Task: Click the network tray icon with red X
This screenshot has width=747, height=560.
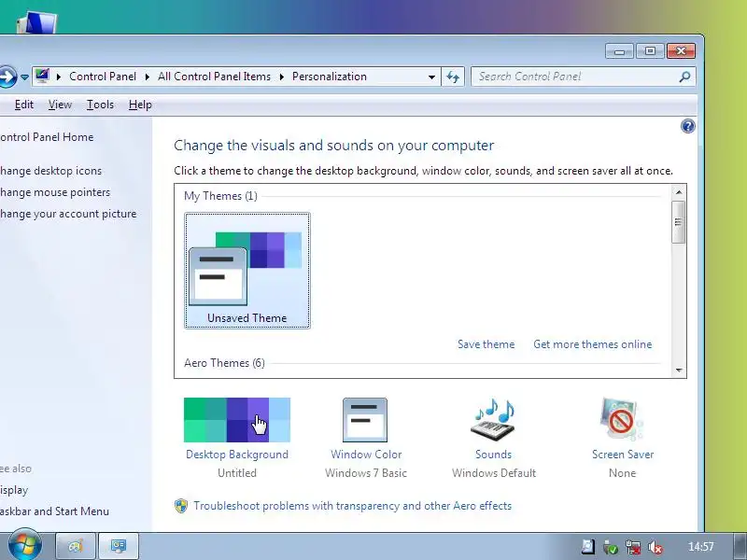Action: click(633, 547)
